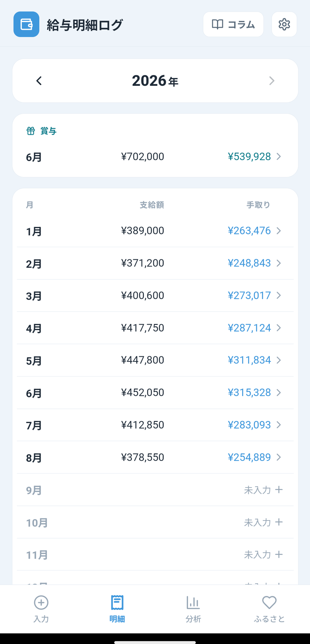Open the settings gear icon
Screen dimensions: 310x644
pyautogui.click(x=284, y=25)
